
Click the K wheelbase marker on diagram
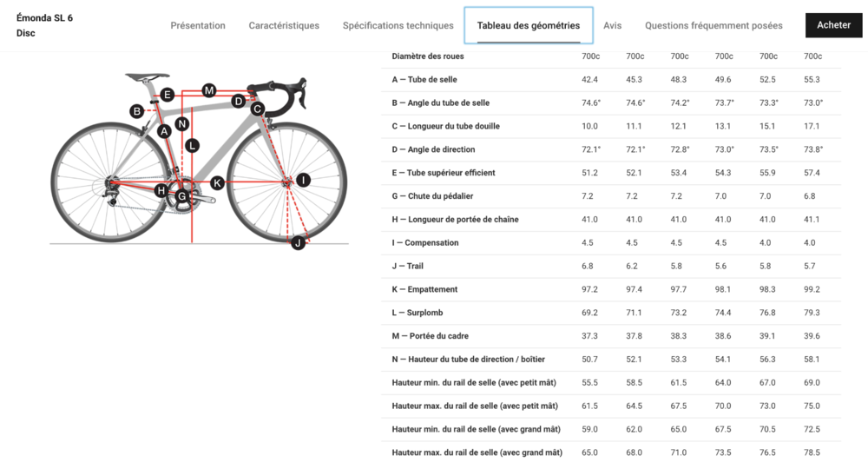click(x=217, y=182)
